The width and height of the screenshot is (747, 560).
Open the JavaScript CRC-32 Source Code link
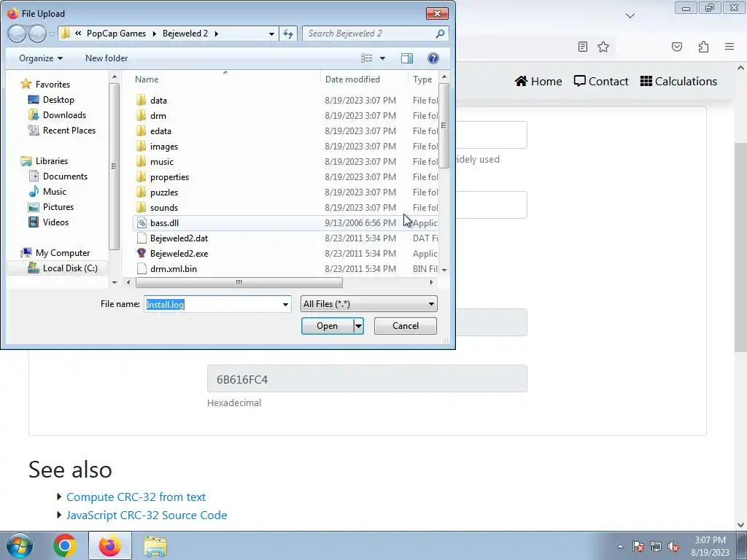pos(147,516)
